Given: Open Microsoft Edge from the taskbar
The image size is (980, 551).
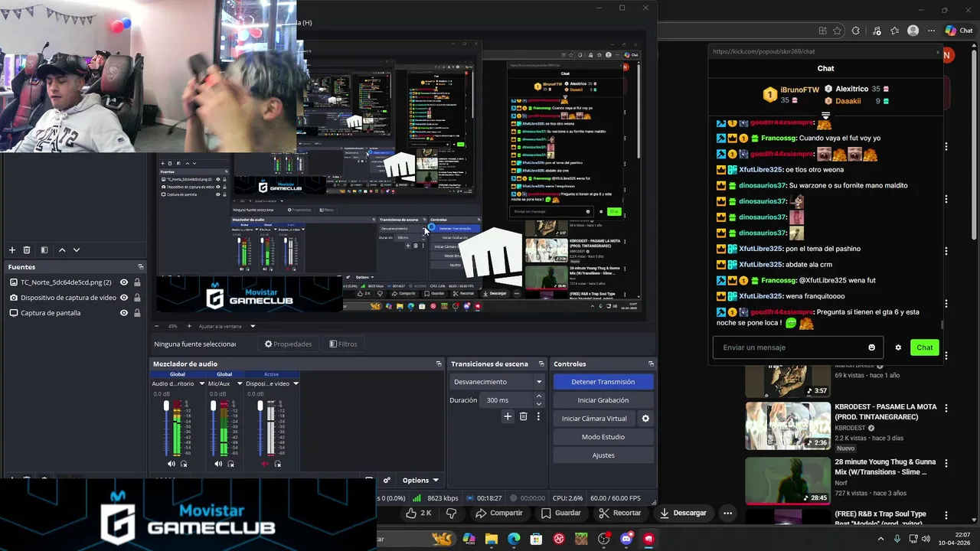Looking at the screenshot, I should click(514, 539).
